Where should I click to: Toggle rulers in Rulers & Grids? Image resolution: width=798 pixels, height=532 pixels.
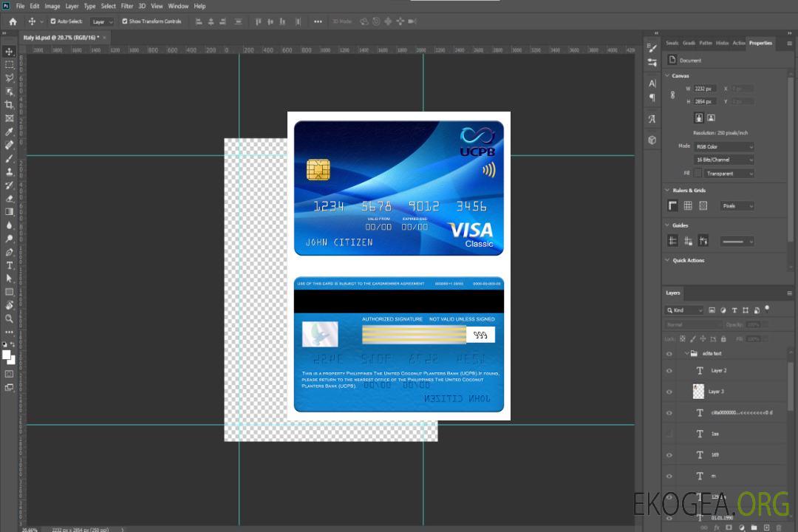click(673, 205)
